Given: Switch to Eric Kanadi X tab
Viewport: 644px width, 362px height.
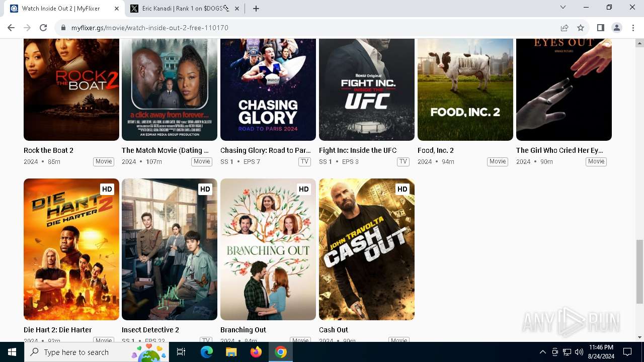Looking at the screenshot, I should [185, 9].
